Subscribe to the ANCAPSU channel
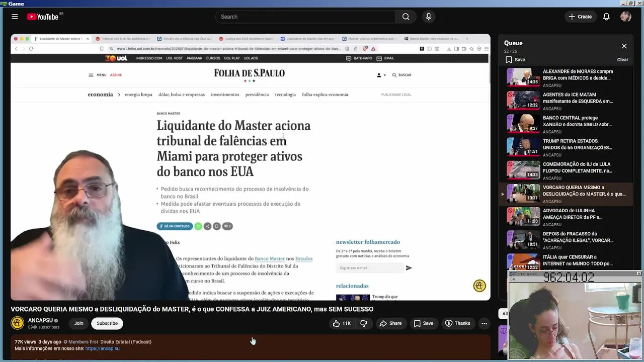The width and height of the screenshot is (644, 362). tap(107, 323)
